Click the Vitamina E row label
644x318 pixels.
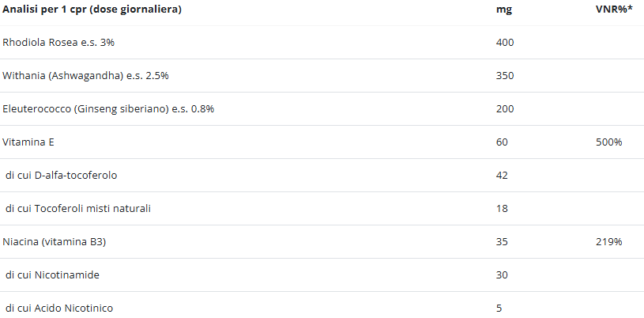(x=28, y=142)
